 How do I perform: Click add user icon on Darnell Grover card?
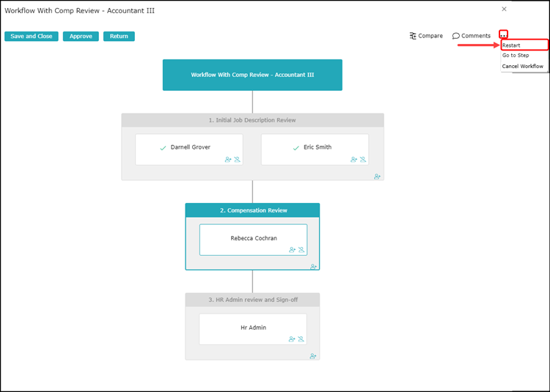[229, 159]
